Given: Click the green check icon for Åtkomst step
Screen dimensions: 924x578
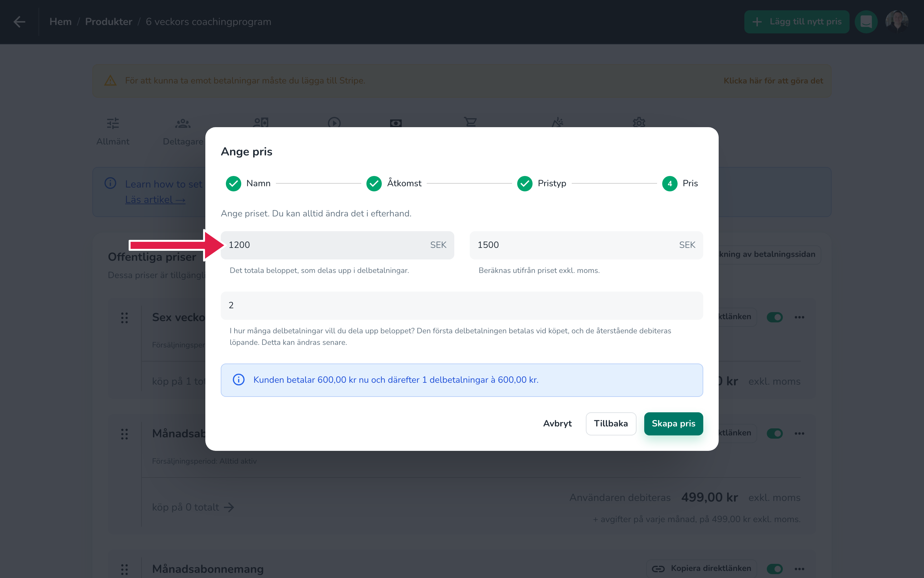Looking at the screenshot, I should (x=374, y=183).
